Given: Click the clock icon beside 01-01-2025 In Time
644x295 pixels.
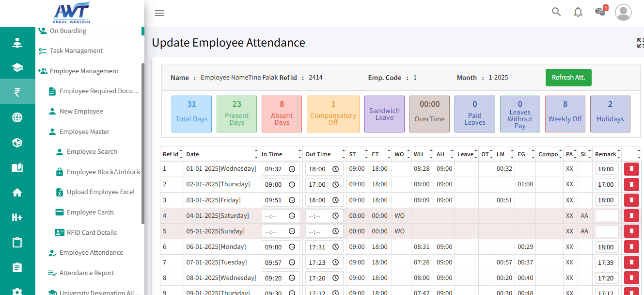Looking at the screenshot, I should 293,169.
